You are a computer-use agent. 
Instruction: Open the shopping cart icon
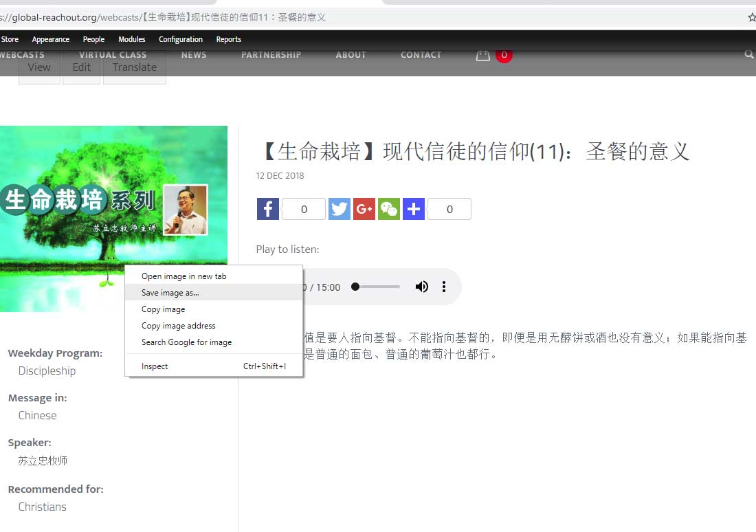click(482, 55)
